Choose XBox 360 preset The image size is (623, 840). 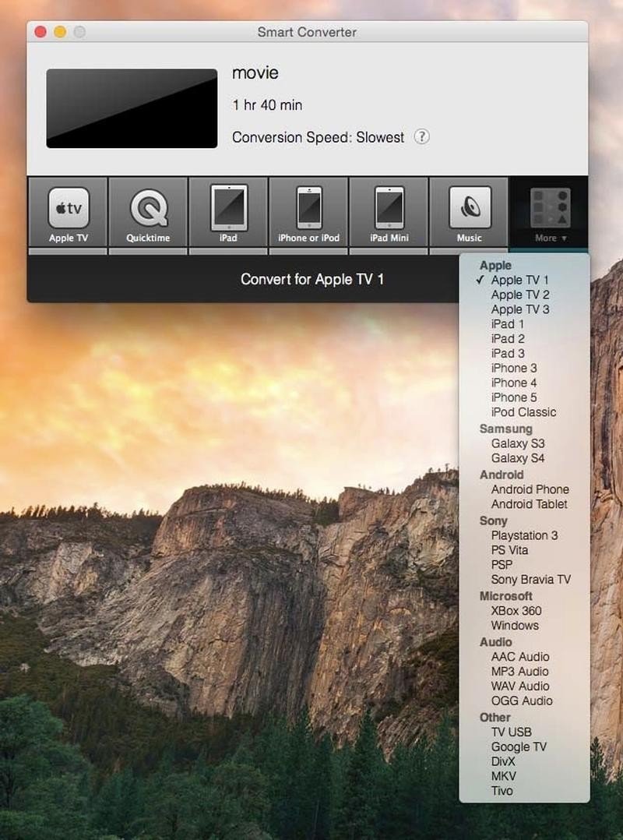click(x=516, y=611)
